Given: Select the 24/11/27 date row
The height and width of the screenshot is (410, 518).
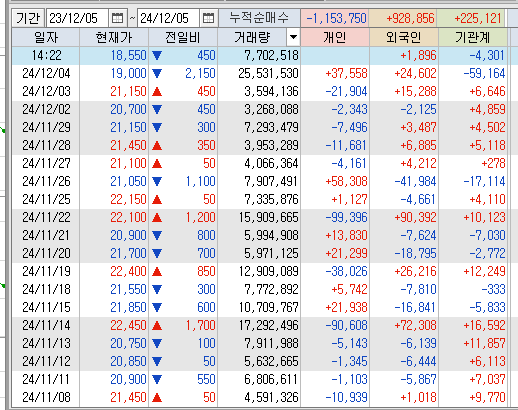Looking at the screenshot, I should (x=46, y=163).
